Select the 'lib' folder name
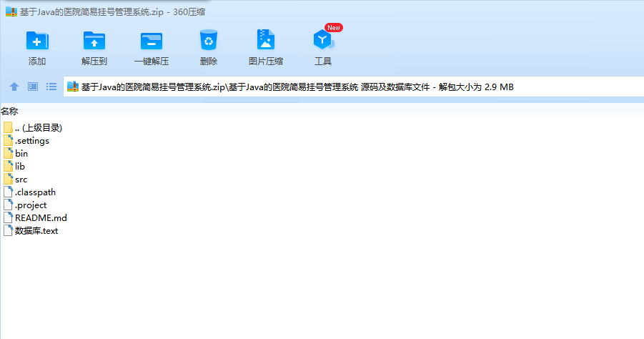Image resolution: width=644 pixels, height=339 pixels. point(20,167)
